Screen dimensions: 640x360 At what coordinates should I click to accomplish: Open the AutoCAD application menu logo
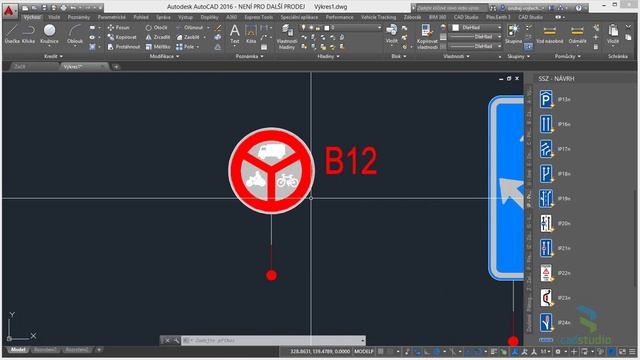[9, 11]
